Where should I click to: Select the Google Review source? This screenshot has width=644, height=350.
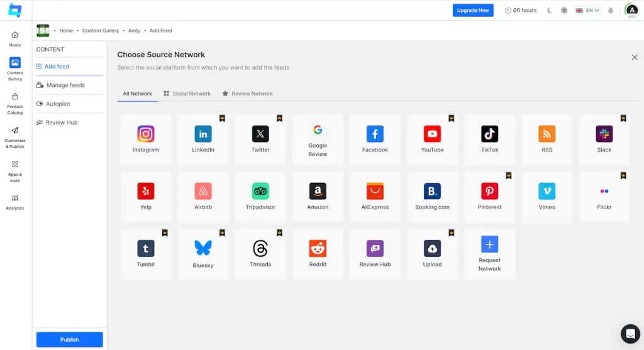click(x=318, y=139)
